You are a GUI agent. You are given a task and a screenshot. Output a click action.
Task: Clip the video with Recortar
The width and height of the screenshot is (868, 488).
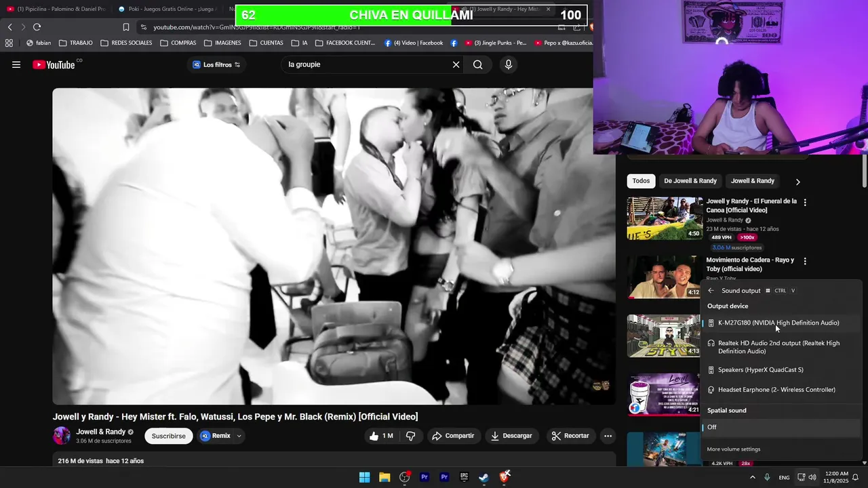[x=570, y=436]
